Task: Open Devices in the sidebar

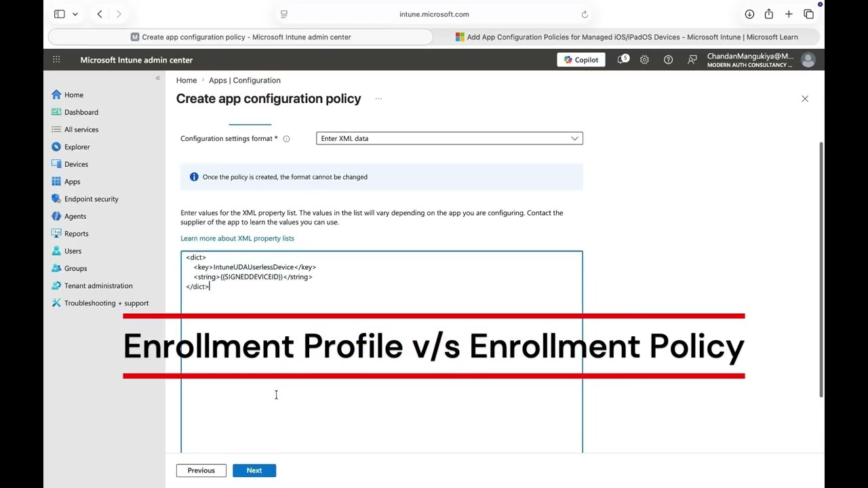Action: (70, 164)
